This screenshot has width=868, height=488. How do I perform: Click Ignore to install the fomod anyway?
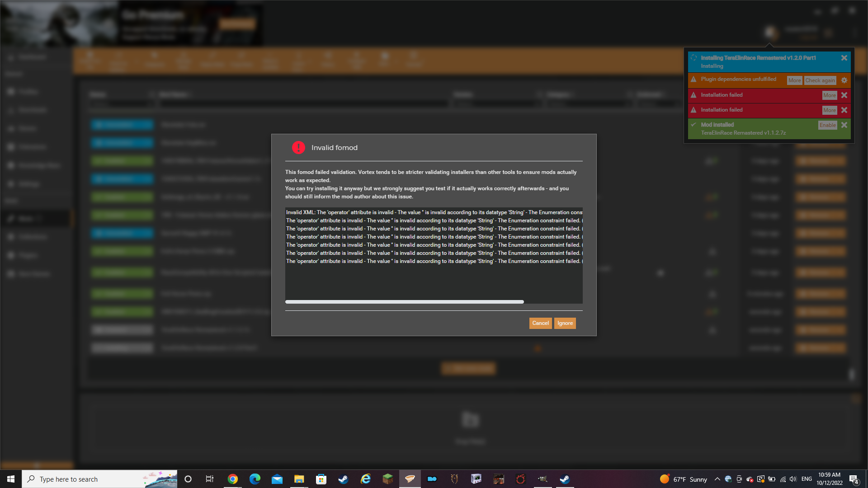point(565,323)
